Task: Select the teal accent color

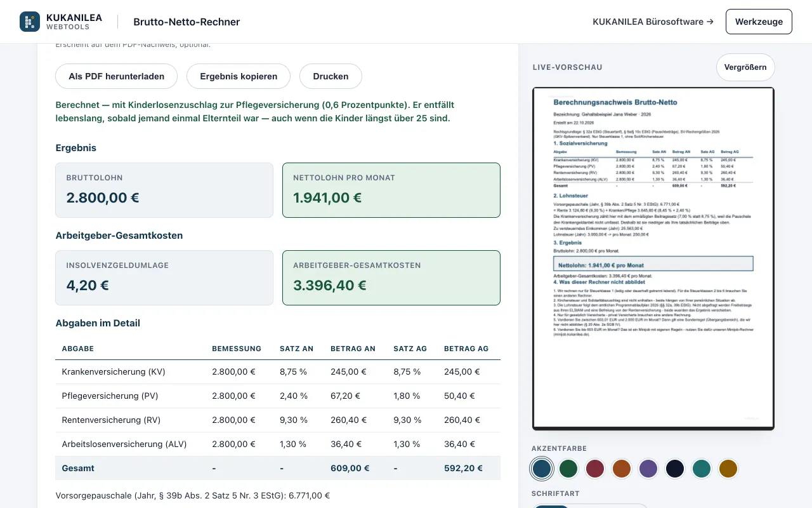Action: 702,469
